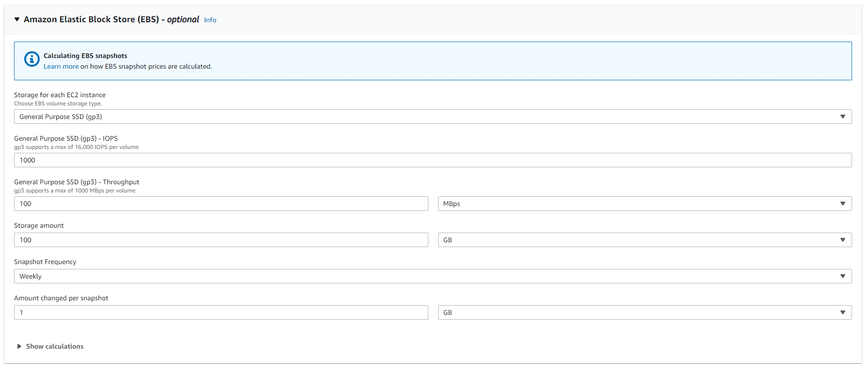Select the Storage amount value field
Image resolution: width=868 pixels, height=369 pixels.
[221, 240]
